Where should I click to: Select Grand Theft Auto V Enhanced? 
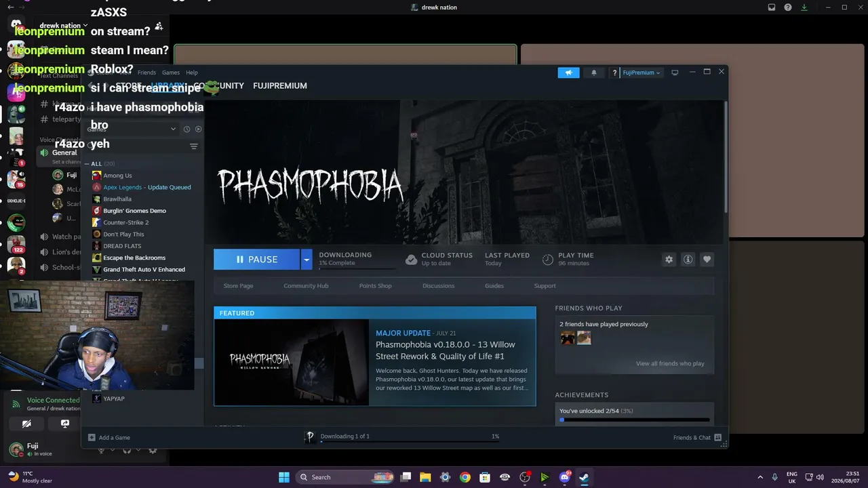(x=144, y=270)
